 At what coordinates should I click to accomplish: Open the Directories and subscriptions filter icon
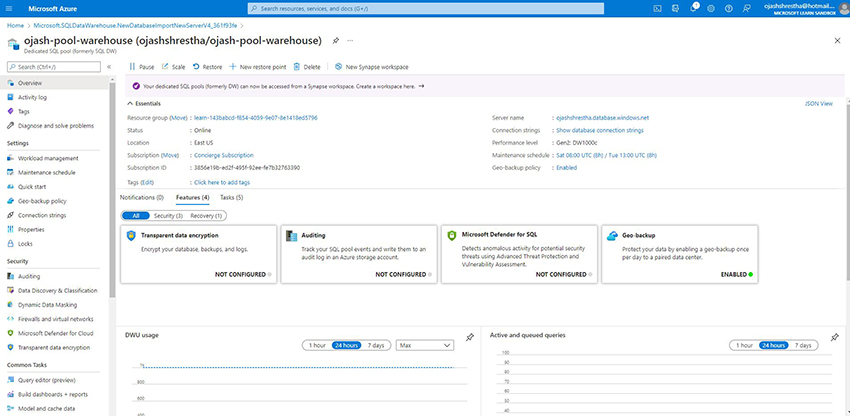coord(675,8)
